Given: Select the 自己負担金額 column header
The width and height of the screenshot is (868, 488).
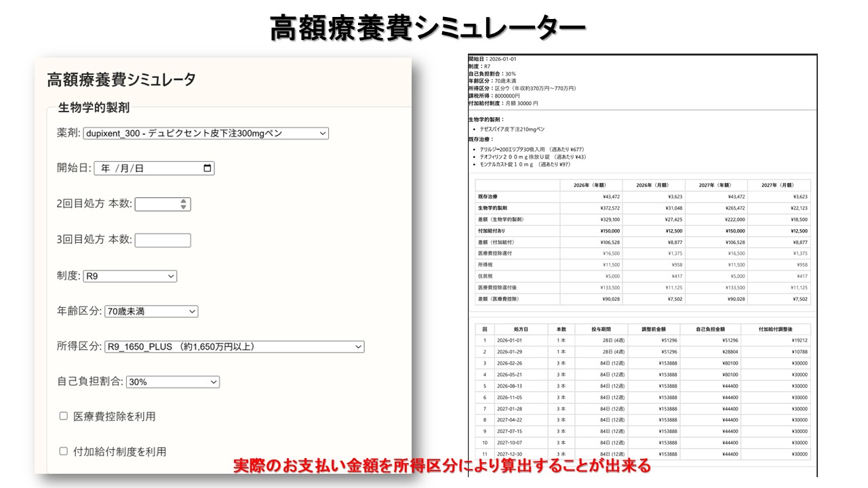Looking at the screenshot, I should tap(711, 328).
